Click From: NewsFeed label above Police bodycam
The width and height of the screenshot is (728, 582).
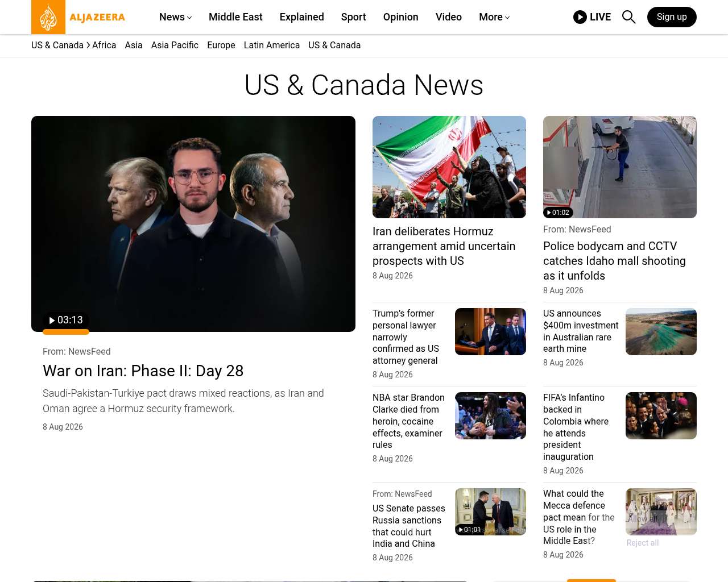click(x=577, y=229)
